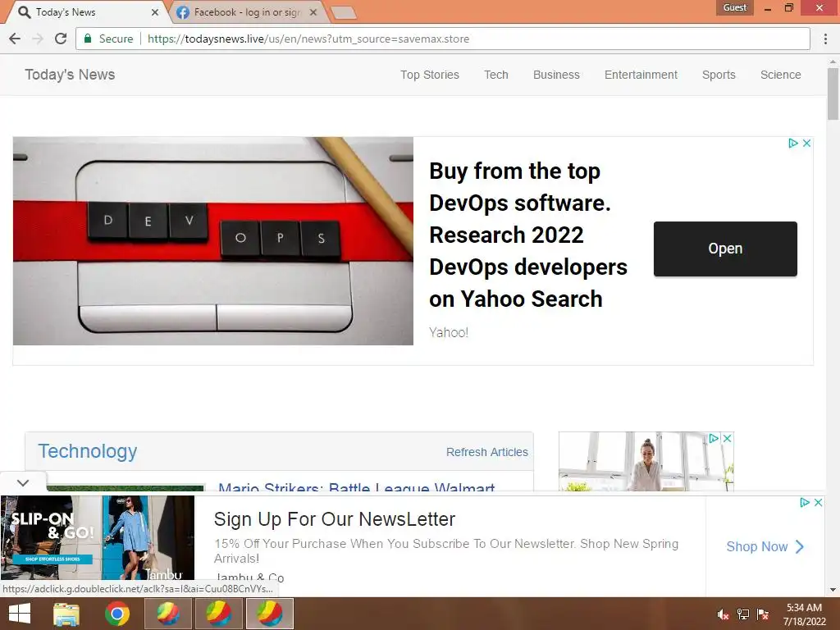Close the bottom banner ad
Screen dimensions: 840x630
point(818,503)
